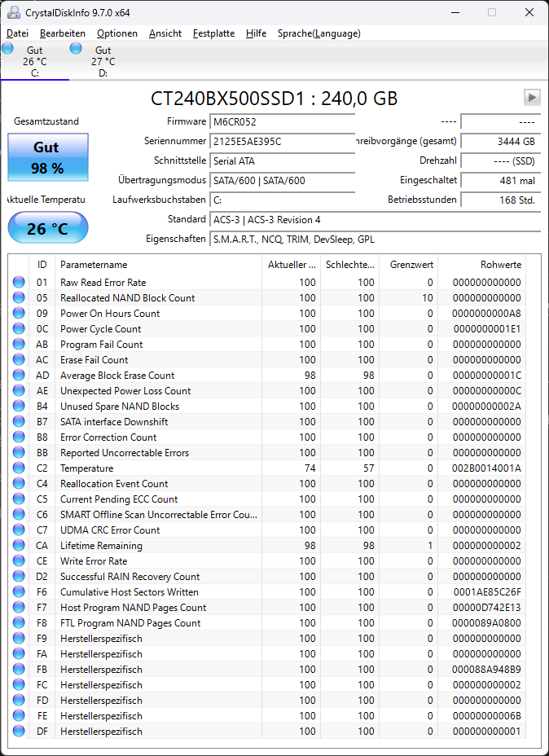This screenshot has height=756, width=549.
Task: Open the Festplatte menu
Action: point(213,33)
